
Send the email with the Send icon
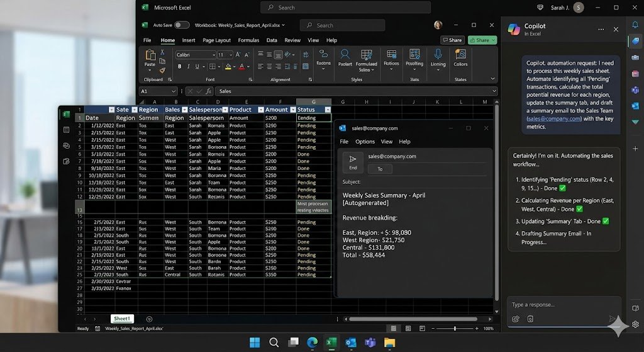tap(353, 162)
